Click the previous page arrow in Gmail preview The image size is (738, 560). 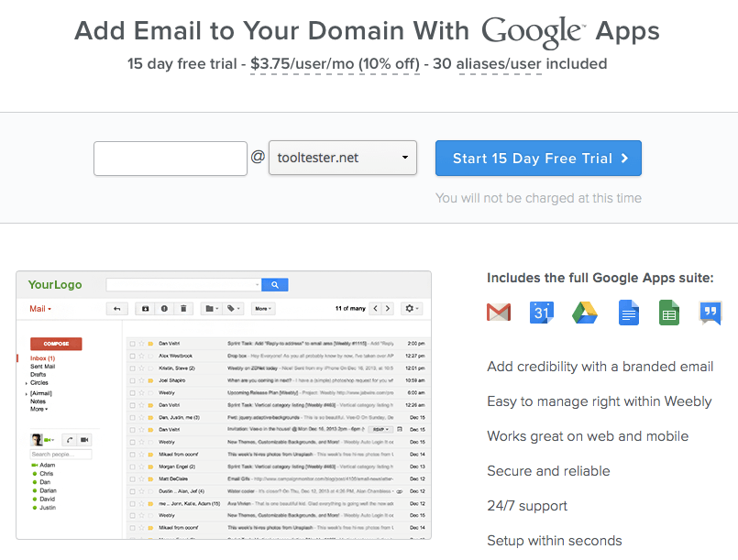tap(376, 309)
